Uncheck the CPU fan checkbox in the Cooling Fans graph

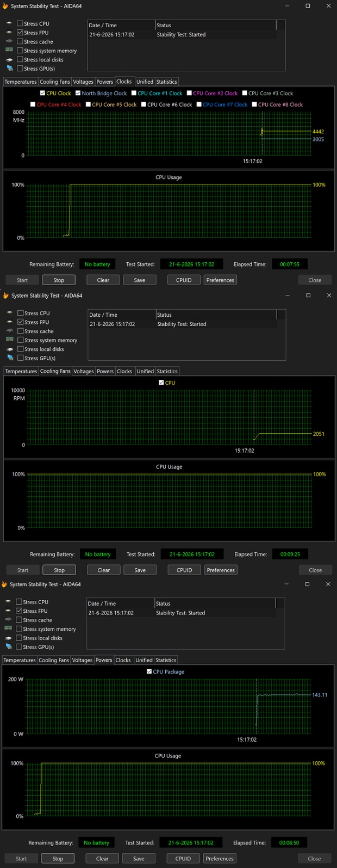coord(161,383)
